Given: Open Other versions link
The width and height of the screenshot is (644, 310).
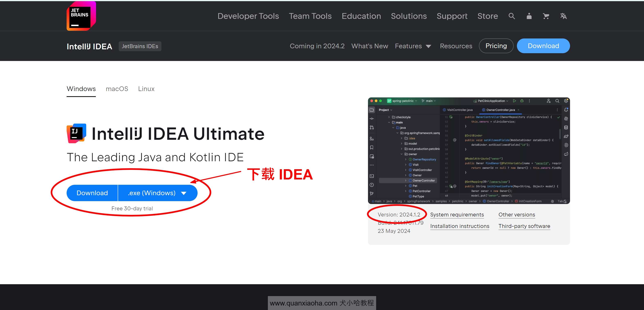Looking at the screenshot, I should tap(517, 215).
